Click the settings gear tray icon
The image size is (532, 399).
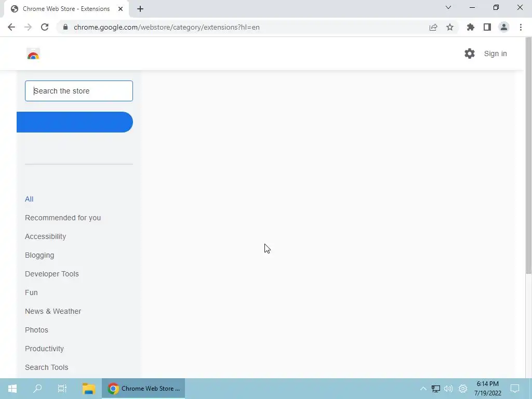(x=463, y=389)
